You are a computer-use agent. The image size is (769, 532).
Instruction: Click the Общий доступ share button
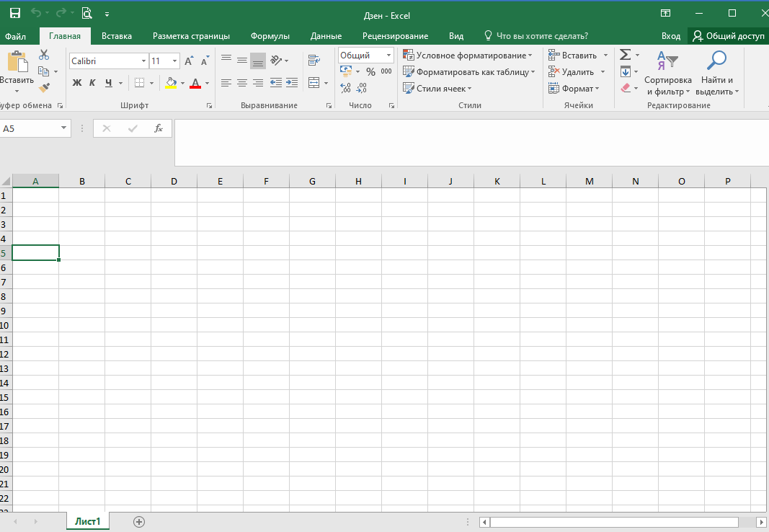[729, 36]
